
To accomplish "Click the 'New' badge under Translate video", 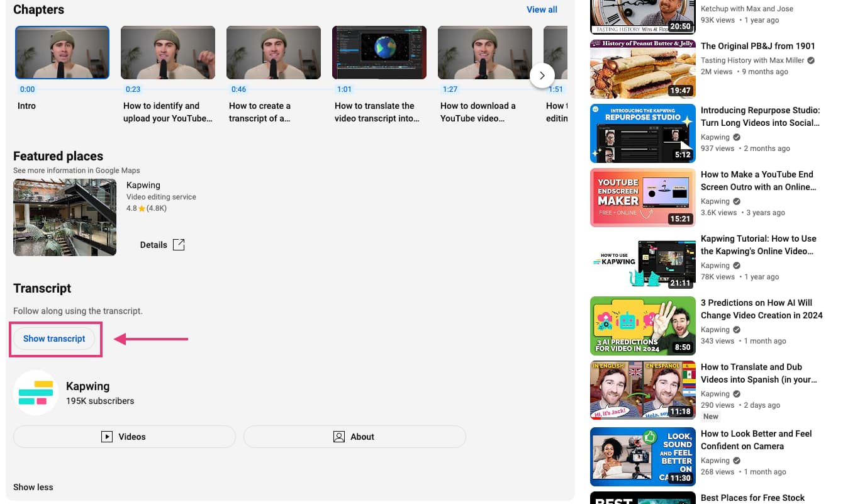I will pos(711,417).
